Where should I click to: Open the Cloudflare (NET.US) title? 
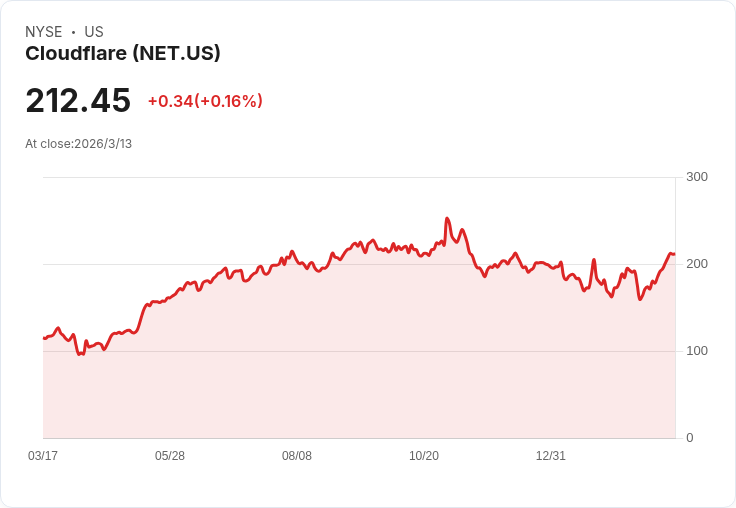click(x=122, y=54)
